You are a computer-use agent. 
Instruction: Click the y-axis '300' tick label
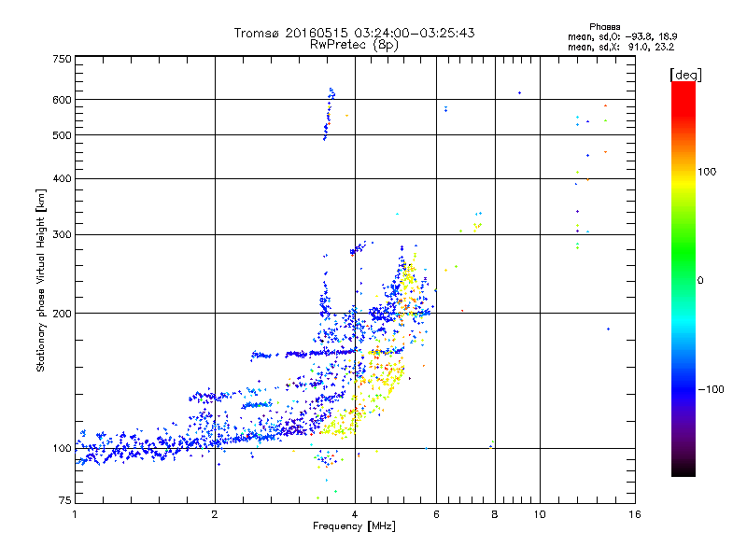(62, 235)
